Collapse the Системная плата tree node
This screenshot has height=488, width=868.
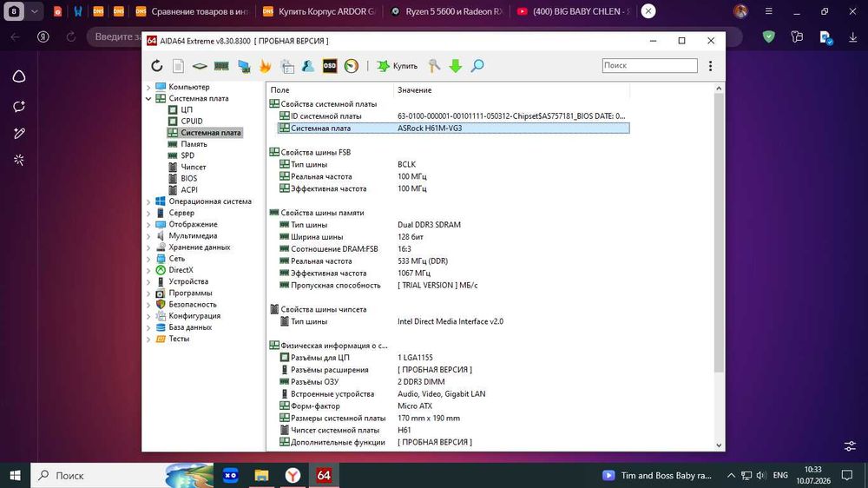tap(148, 99)
